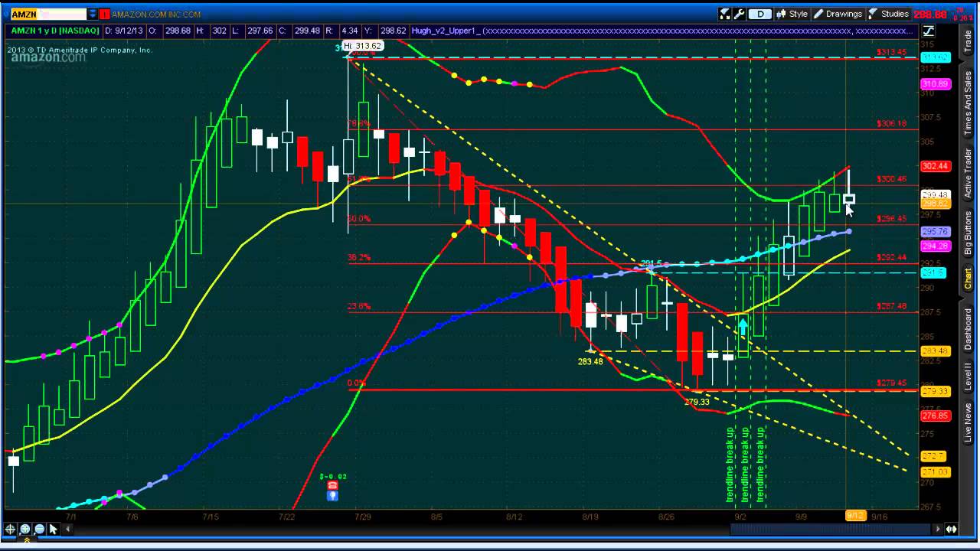Click the scroll left arrow on time axis

[69, 529]
